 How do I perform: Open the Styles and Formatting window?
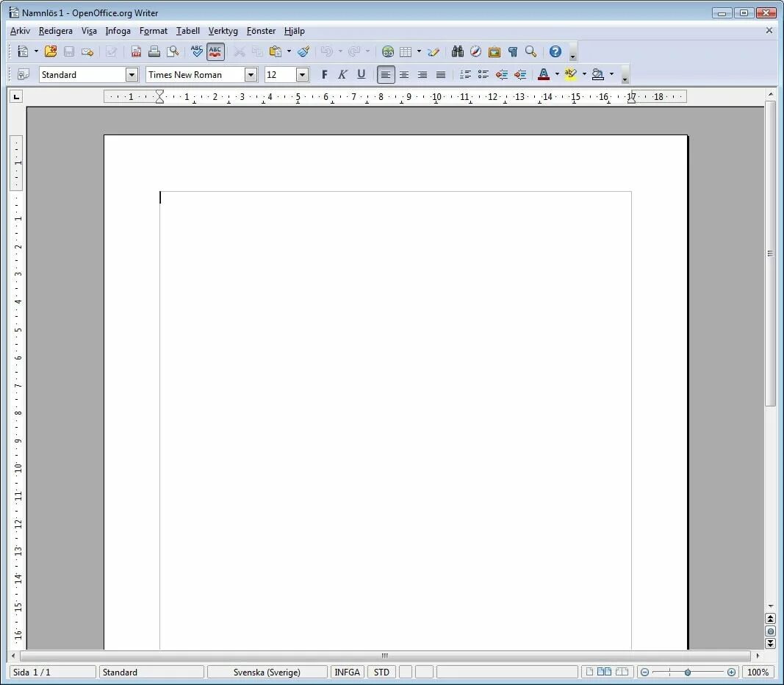coord(21,74)
